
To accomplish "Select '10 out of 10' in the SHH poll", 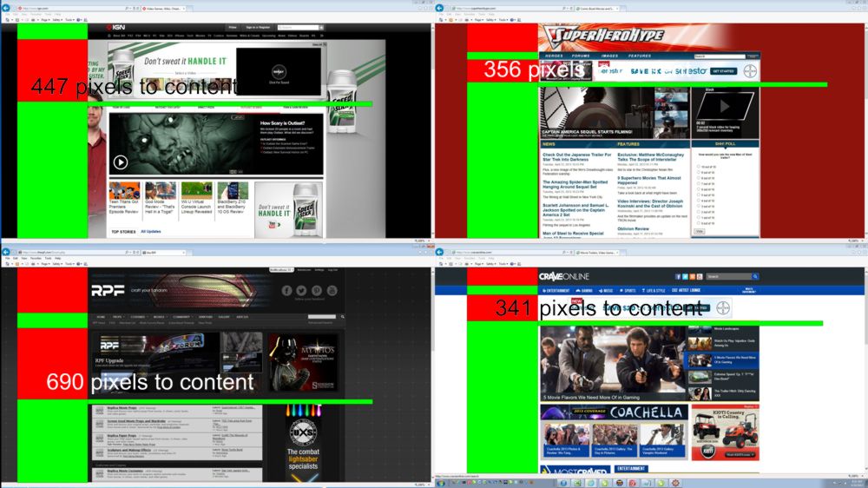I will coord(699,167).
